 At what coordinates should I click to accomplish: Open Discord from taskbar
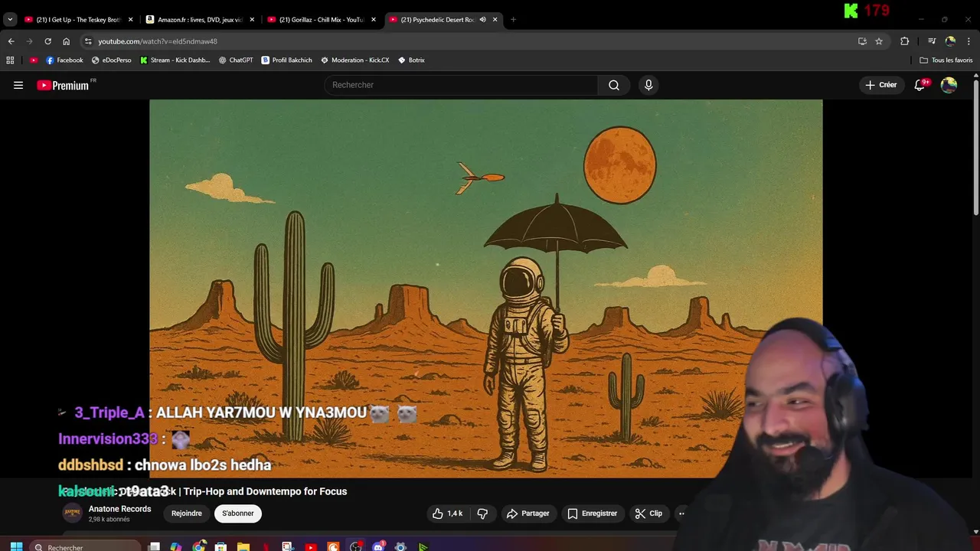click(378, 546)
